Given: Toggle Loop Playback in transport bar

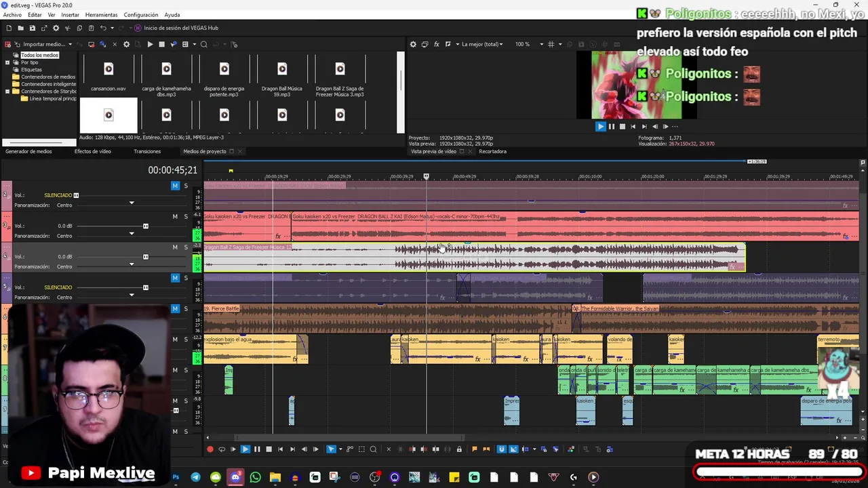Looking at the screenshot, I should click(222, 449).
